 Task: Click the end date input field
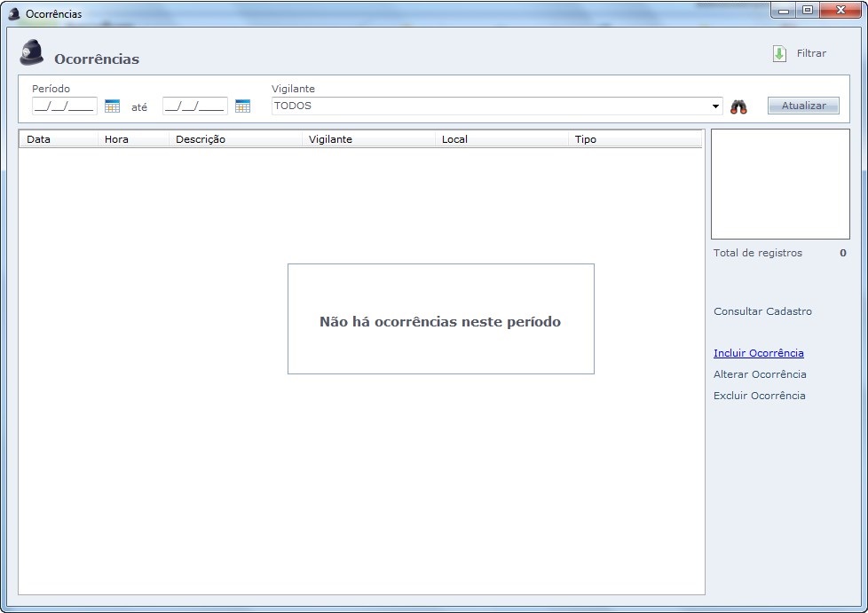pyautogui.click(x=194, y=106)
